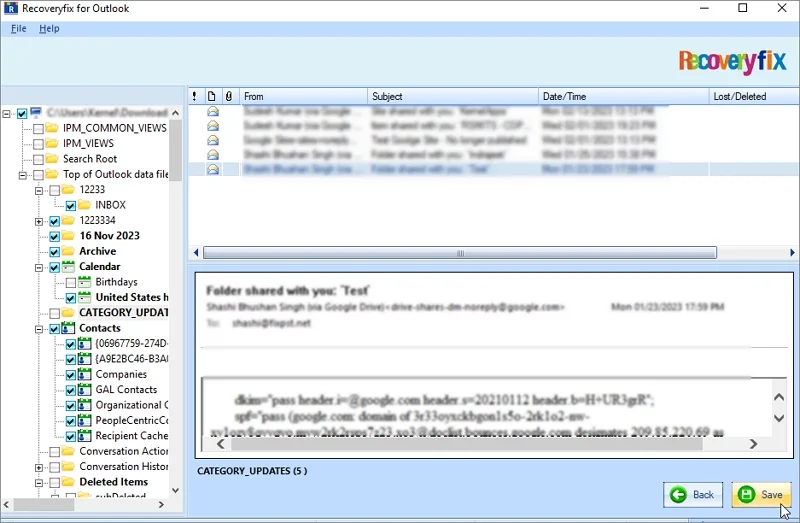The image size is (800, 523).
Task: Click the Lost/Deleted column header
Action: (754, 96)
